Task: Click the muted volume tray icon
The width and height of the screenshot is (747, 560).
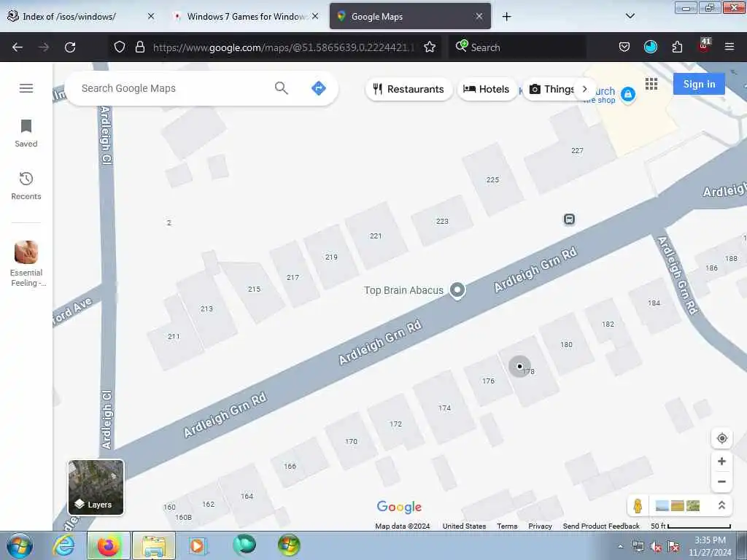Action: (656, 547)
